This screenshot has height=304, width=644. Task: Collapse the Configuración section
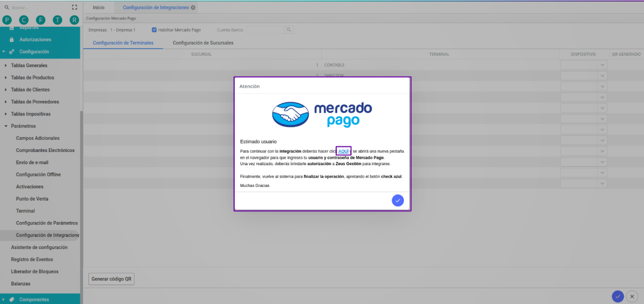click(3, 51)
